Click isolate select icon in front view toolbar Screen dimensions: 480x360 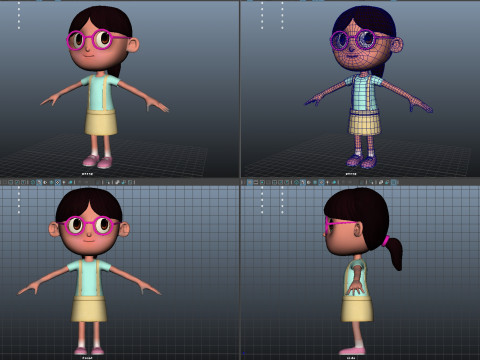108,182
